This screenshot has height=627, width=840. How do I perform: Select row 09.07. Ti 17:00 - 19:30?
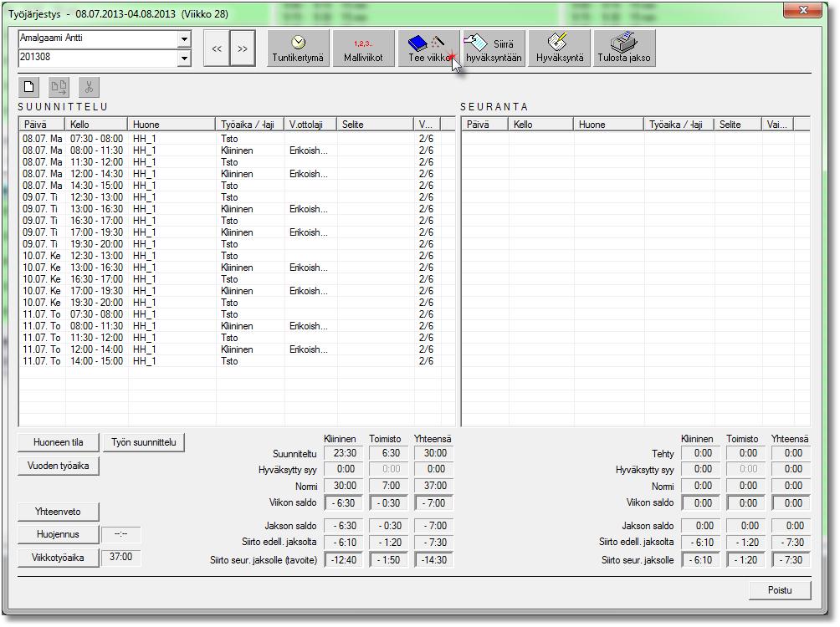pos(237,232)
